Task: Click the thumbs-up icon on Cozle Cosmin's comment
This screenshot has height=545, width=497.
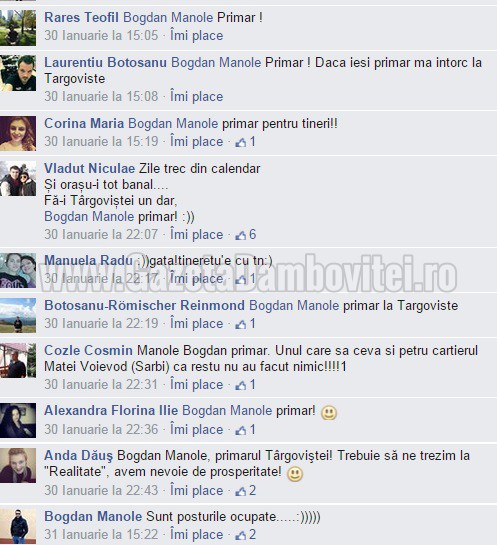Action: coord(241,385)
